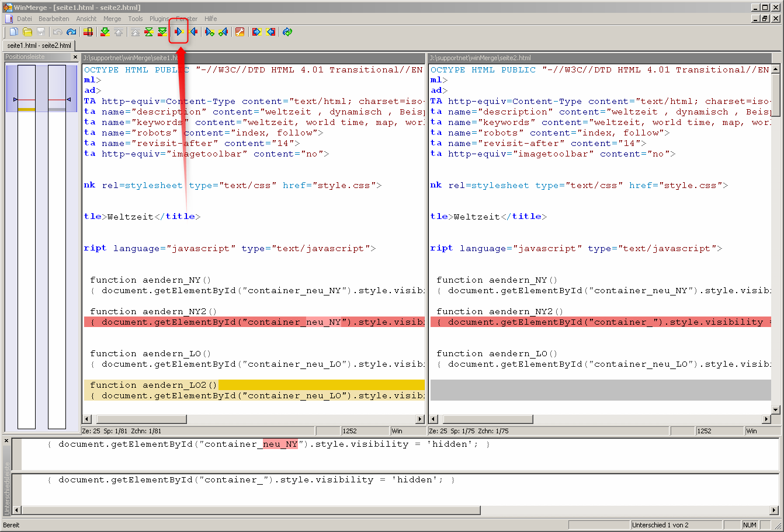784x532 pixels.
Task: Click the Copy All to Right icon
Action: [x=256, y=32]
